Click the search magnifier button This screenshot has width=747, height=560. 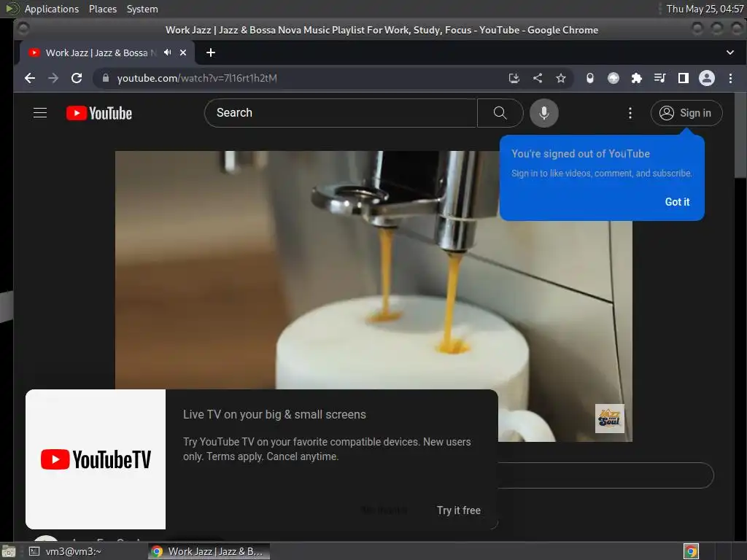pos(500,113)
